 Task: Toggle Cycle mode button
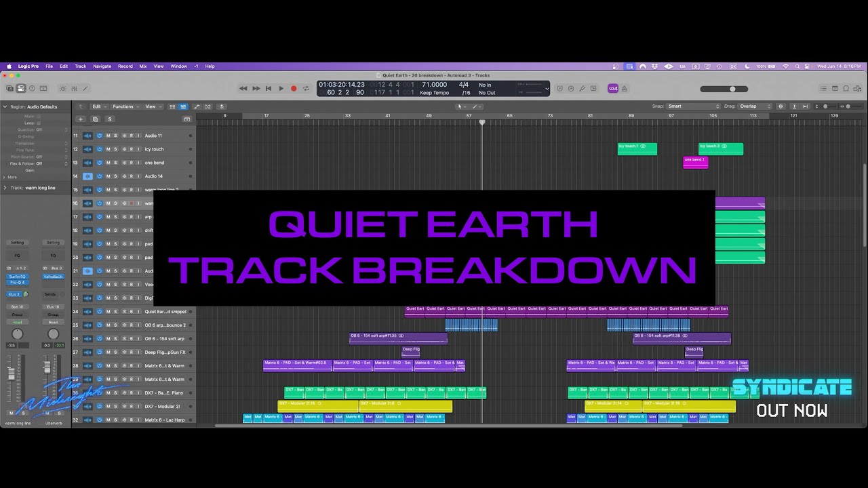coord(307,88)
